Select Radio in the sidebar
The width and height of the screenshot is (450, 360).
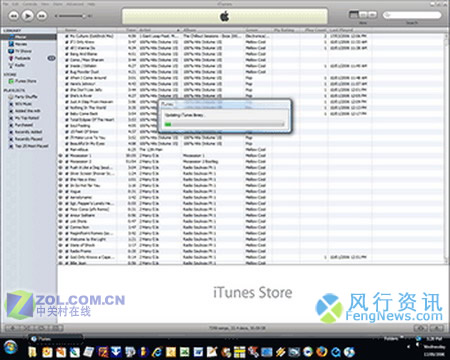pos(28,65)
